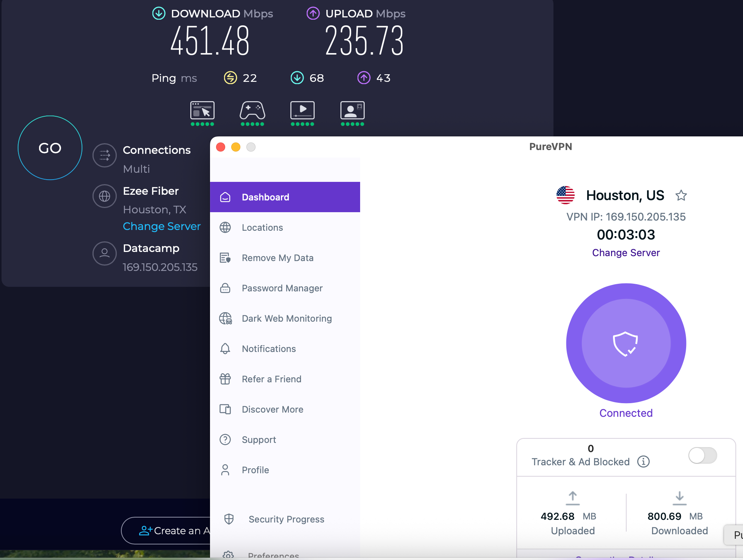Screen dimensions: 743x560
Task: Close the PureVPN window with red button
Action: (x=221, y=147)
